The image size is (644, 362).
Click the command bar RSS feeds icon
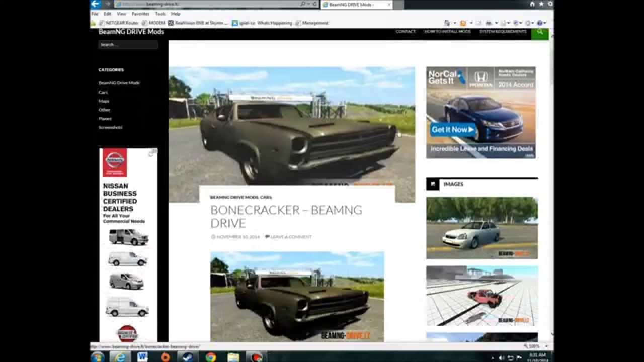point(463,23)
